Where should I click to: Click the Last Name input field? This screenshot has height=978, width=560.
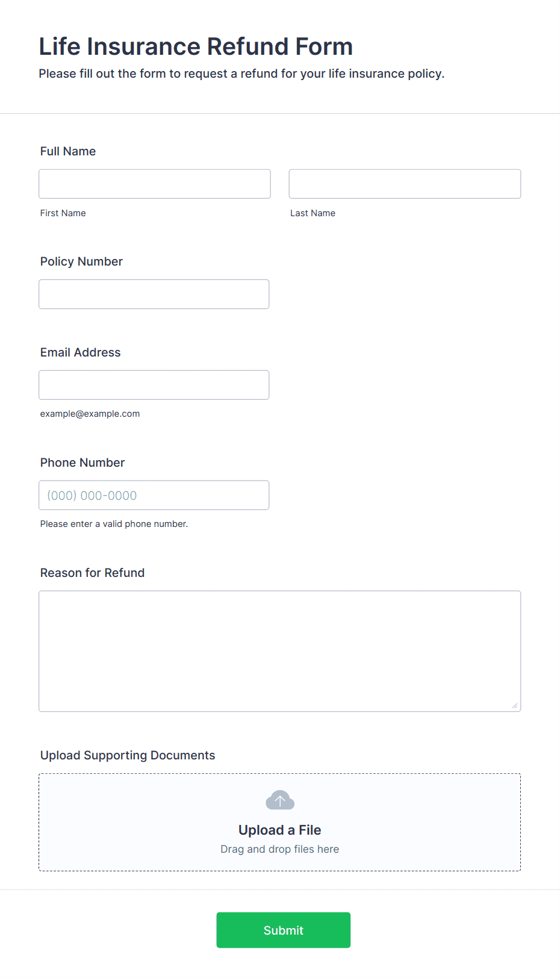click(405, 184)
